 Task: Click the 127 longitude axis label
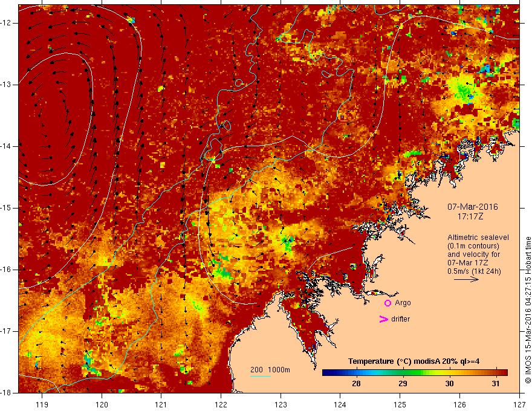pyautogui.click(x=519, y=404)
